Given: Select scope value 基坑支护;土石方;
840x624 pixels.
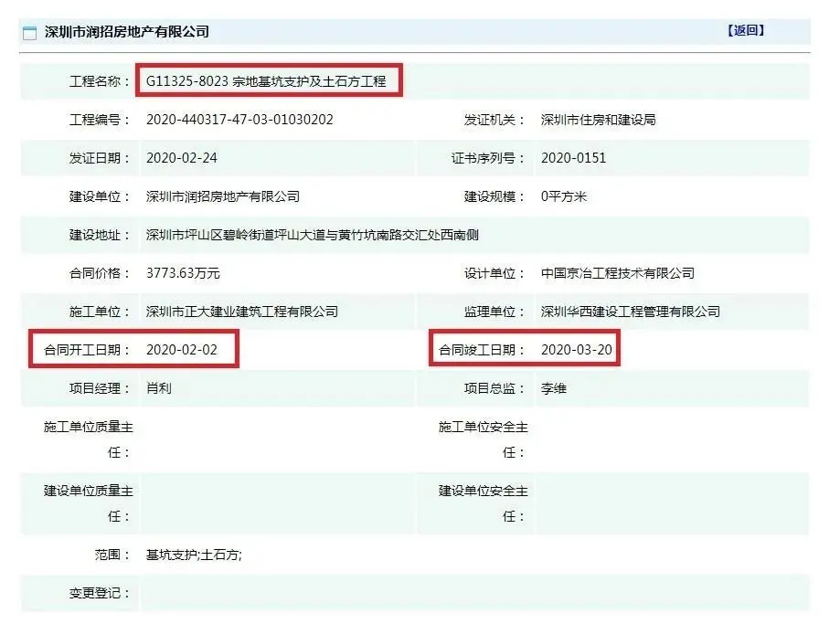Looking at the screenshot, I should tap(194, 555).
